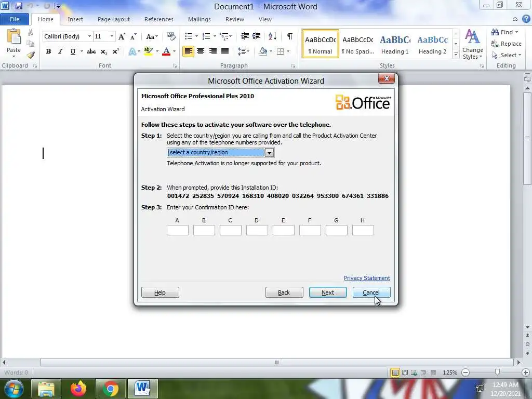Screen dimensions: 532x399
Task: Toggle Italic formatting
Action: [x=60, y=51]
